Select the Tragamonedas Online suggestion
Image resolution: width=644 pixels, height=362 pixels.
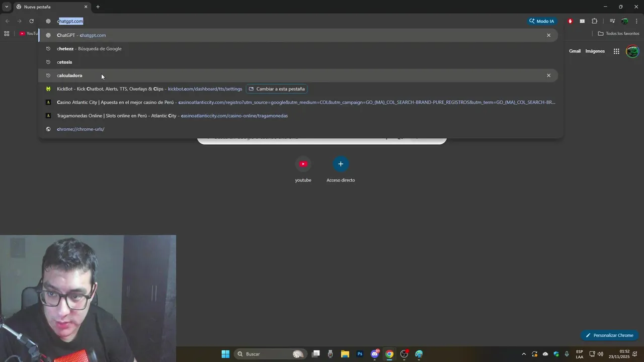coord(299,116)
